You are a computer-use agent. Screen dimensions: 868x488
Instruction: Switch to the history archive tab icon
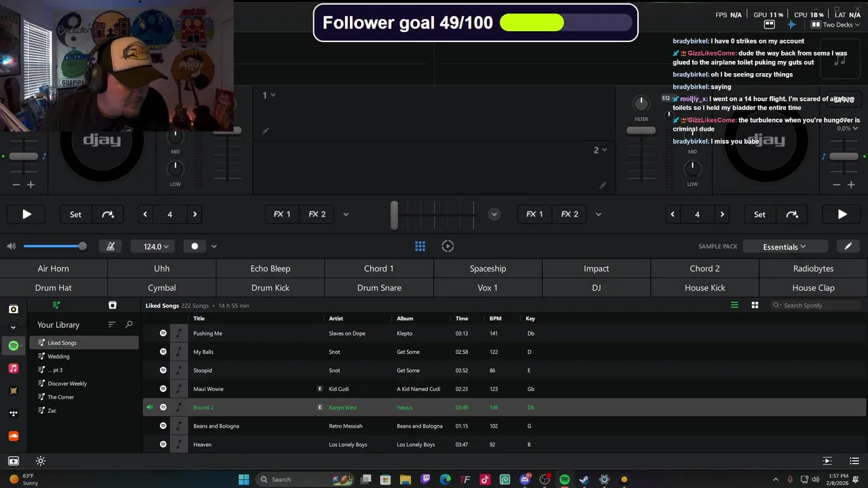point(113,305)
